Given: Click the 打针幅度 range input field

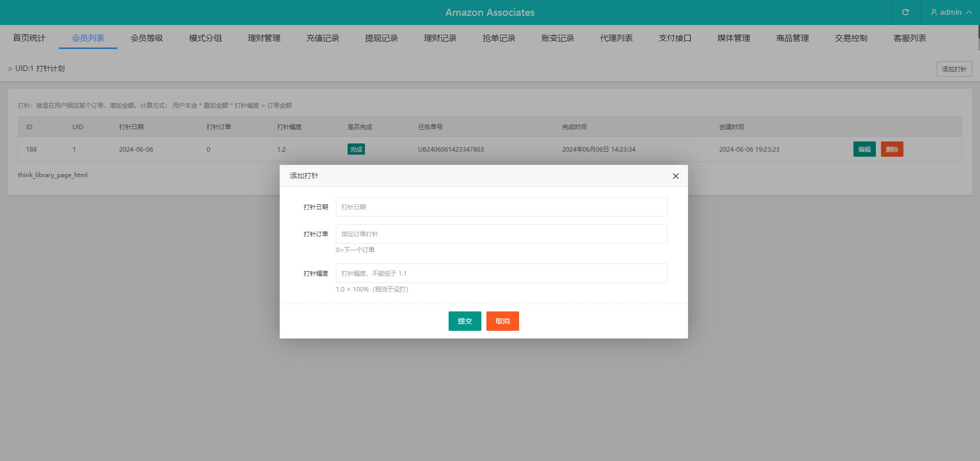Looking at the screenshot, I should point(501,273).
